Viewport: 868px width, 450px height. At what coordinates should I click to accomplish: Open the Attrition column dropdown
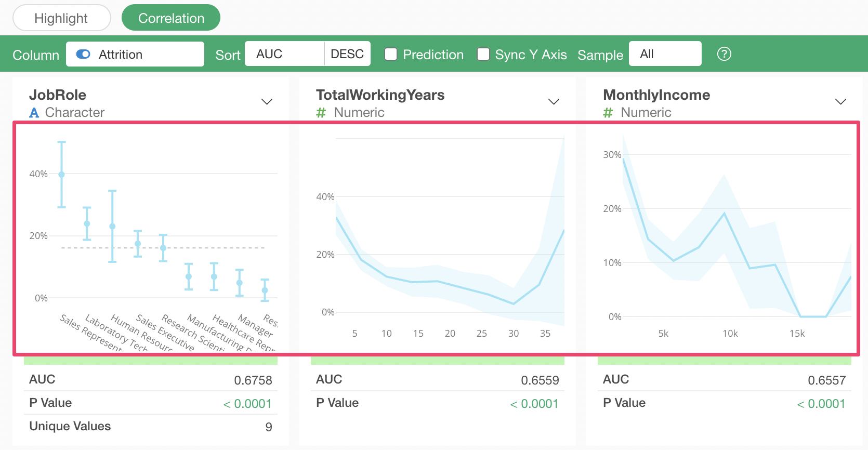pos(135,54)
